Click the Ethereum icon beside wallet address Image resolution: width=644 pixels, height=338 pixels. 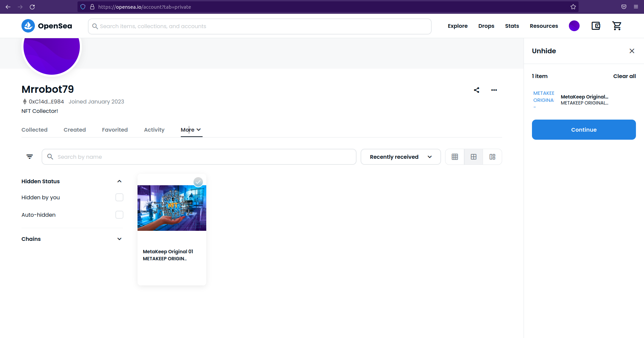(24, 102)
